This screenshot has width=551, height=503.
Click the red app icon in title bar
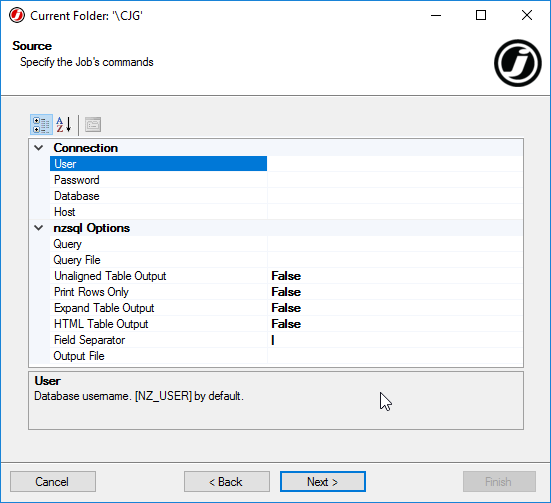17,15
